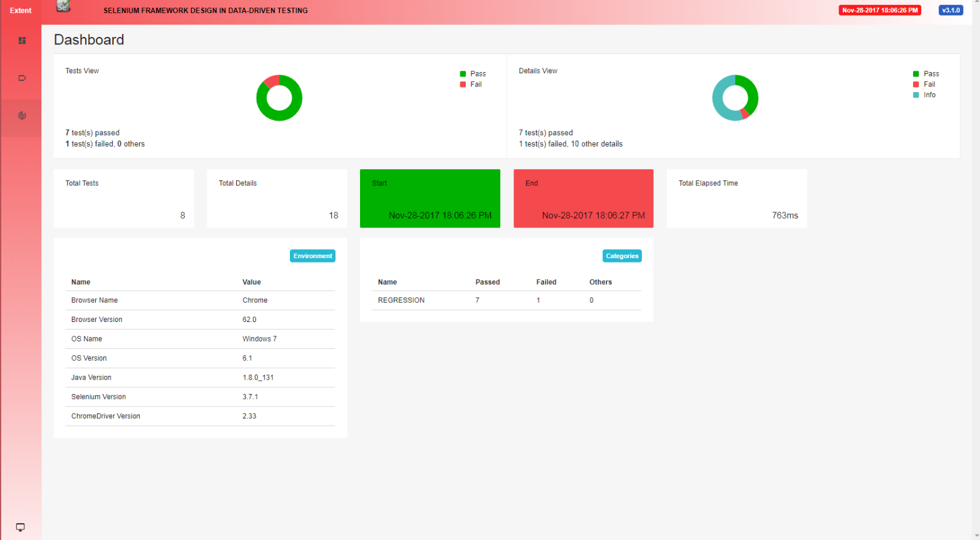Image resolution: width=980 pixels, height=540 pixels.
Task: Toggle the Pass legend in Details View
Action: tap(926, 74)
